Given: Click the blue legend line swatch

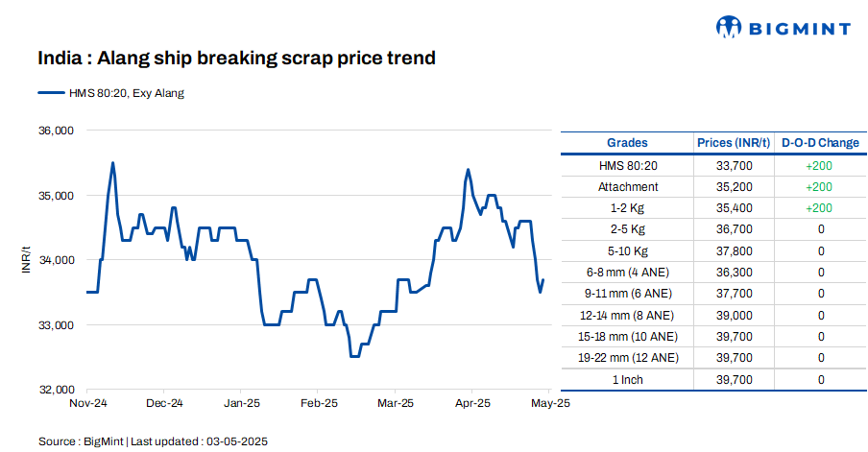Looking at the screenshot, I should click(x=50, y=93).
